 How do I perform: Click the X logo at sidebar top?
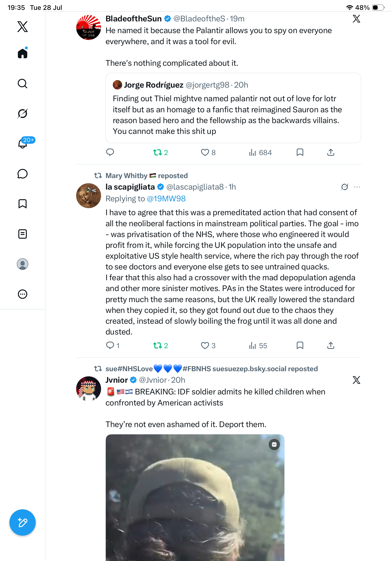click(23, 26)
